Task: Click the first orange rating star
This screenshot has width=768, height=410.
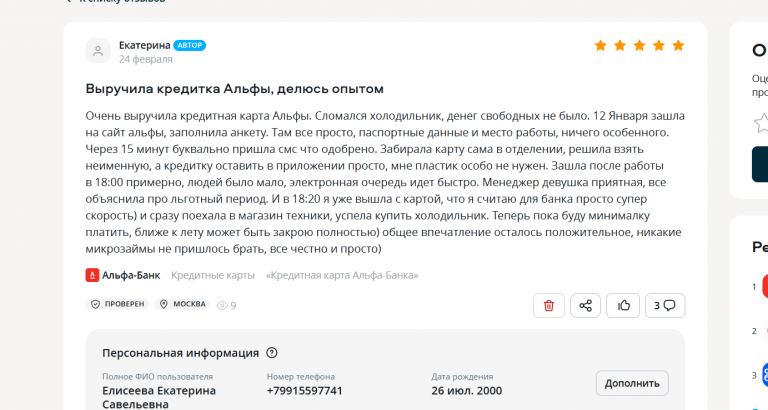Action: tap(600, 46)
